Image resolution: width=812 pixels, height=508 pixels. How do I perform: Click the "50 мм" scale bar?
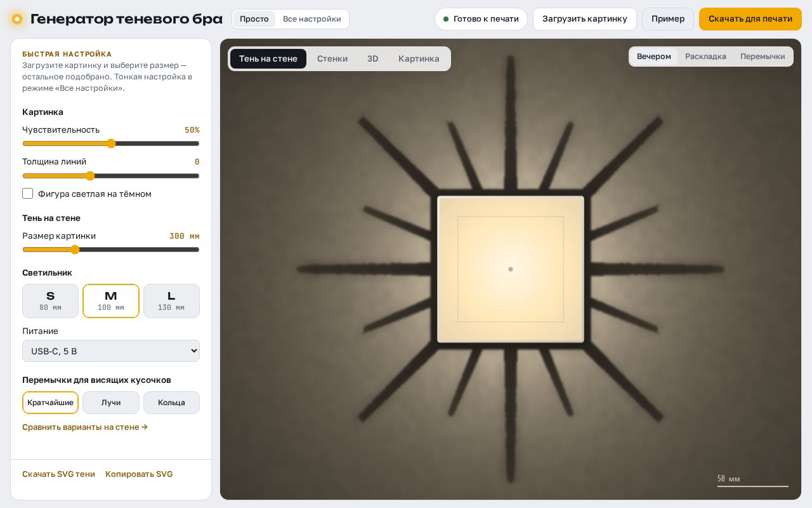753,481
